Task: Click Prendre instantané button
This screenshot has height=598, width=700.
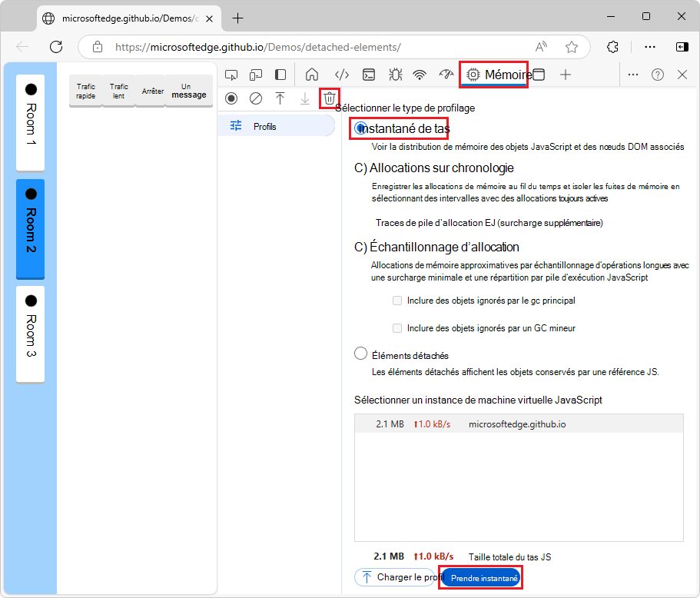Action: [x=481, y=578]
